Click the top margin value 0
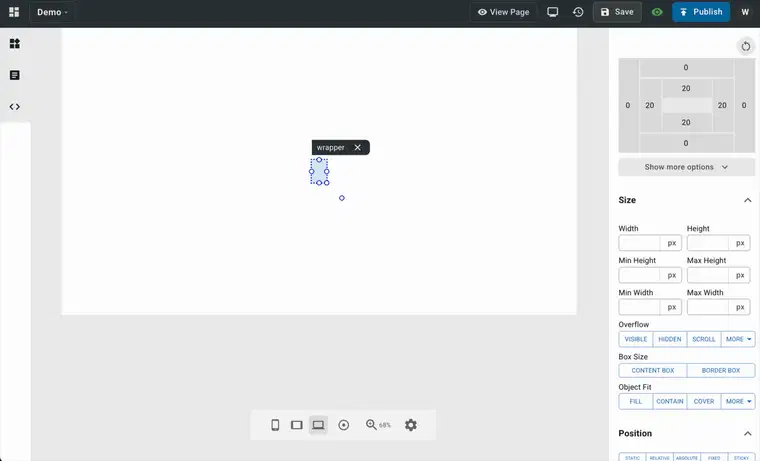Image resolution: width=760 pixels, height=461 pixels. 686,67
